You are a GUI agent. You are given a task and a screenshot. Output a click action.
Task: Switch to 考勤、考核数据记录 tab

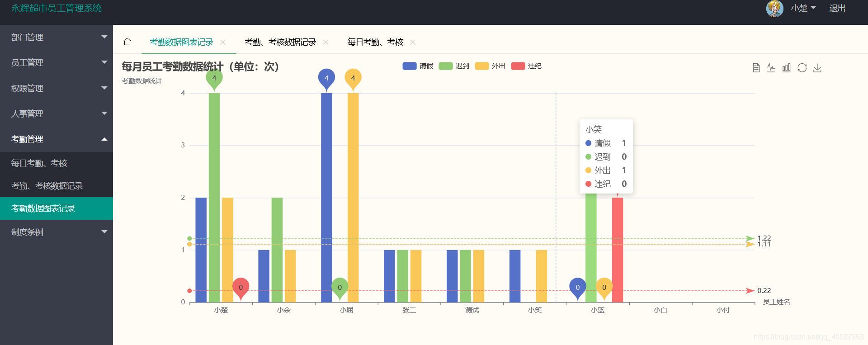tap(280, 42)
